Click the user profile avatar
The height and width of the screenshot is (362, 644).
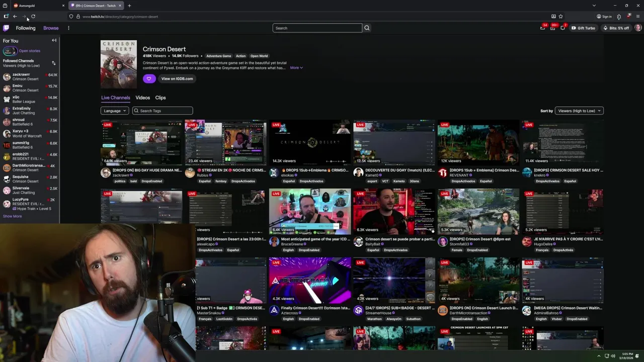pyautogui.click(x=638, y=28)
